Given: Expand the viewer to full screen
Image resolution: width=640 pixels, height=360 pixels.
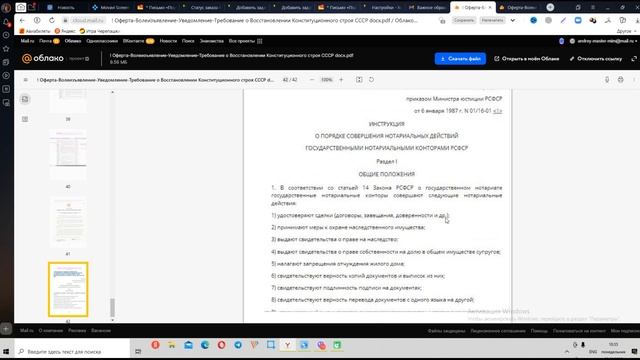Looking at the screenshot, I should click(634, 59).
